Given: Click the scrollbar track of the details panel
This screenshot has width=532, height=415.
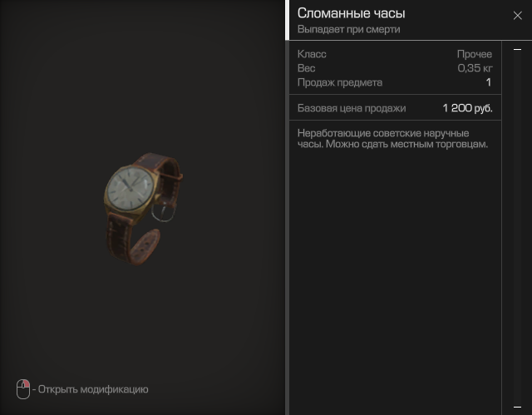Looking at the screenshot, I should (517, 228).
